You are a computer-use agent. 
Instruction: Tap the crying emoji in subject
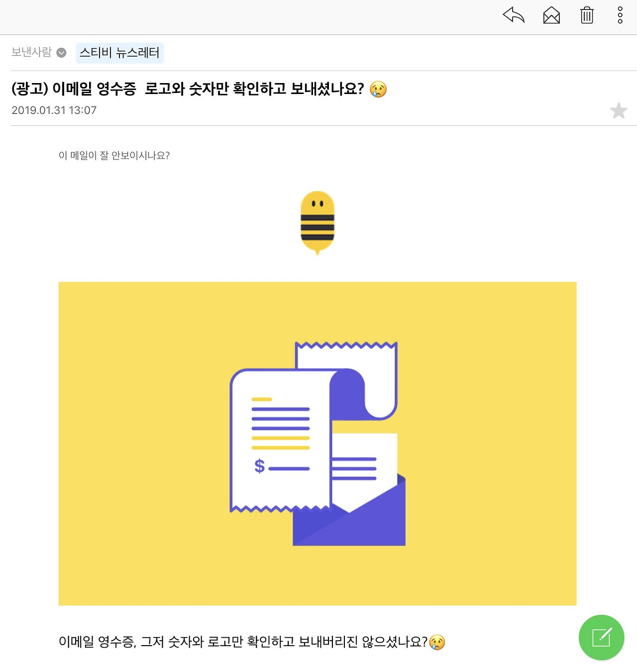378,89
